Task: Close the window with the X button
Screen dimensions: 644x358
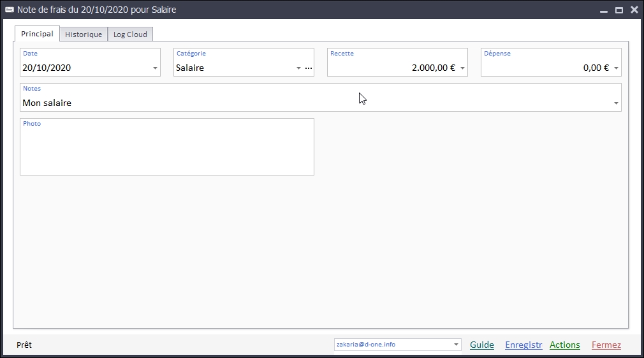Action: click(634, 10)
